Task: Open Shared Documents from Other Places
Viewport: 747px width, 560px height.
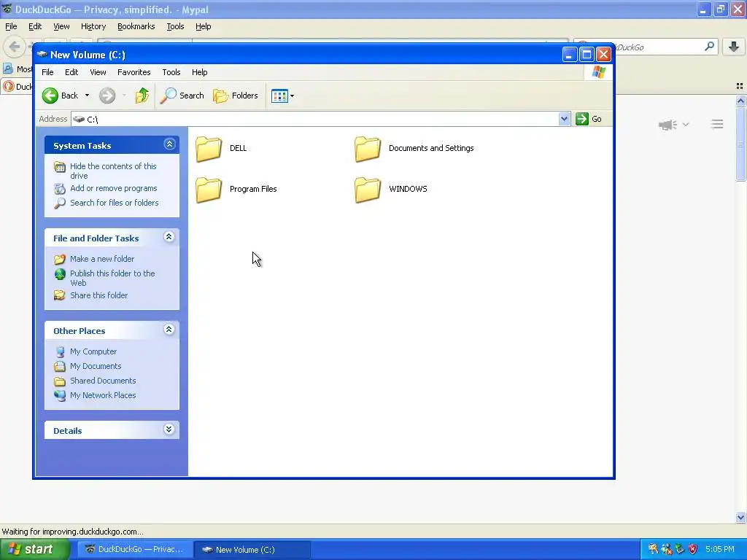Action: point(103,381)
